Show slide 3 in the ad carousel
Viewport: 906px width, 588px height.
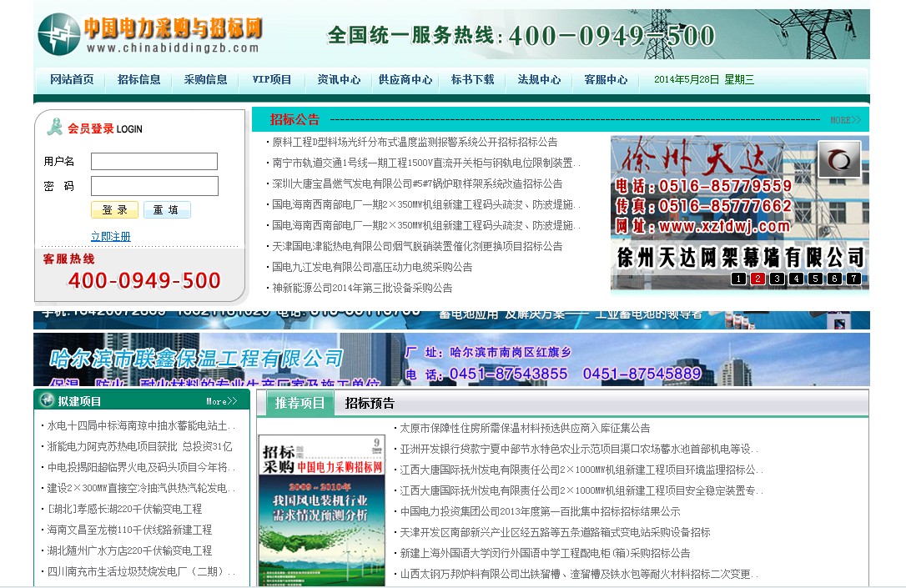[778, 279]
